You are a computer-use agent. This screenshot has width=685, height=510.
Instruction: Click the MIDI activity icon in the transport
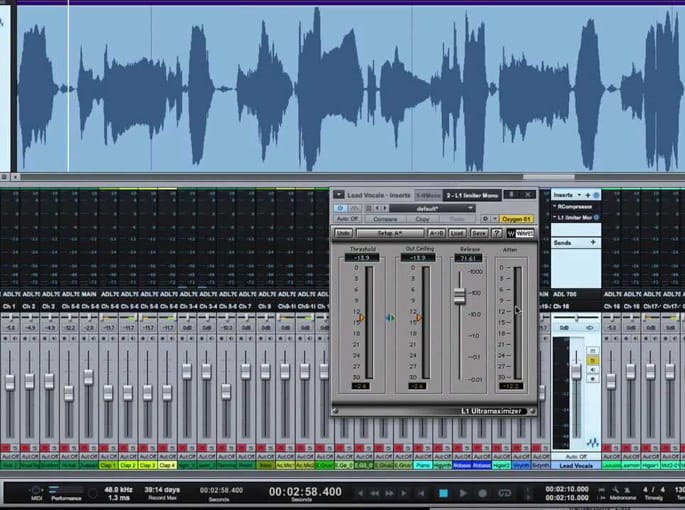36,490
